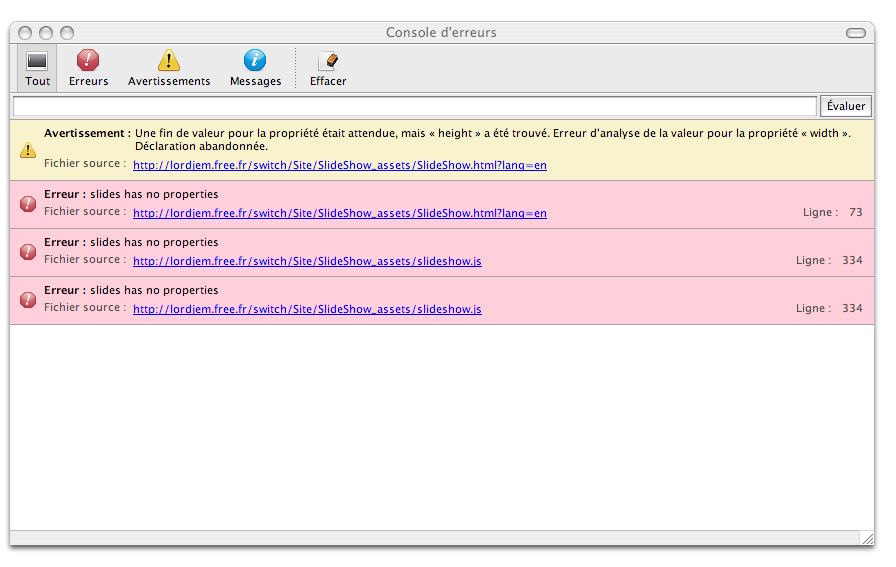
Task: Clear the console with Effacer
Action: [328, 62]
